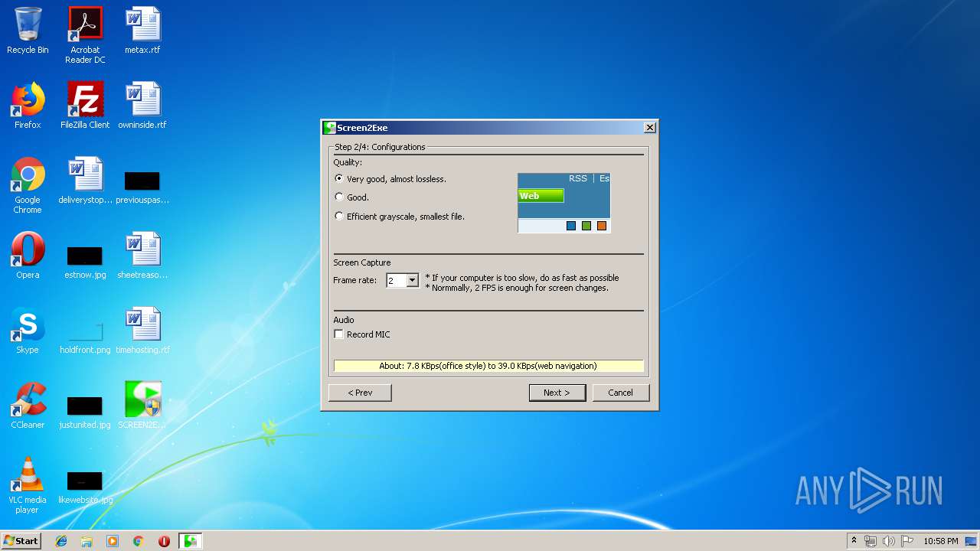The height and width of the screenshot is (551, 980).
Task: Close the Screen2Exe dialog window
Action: tap(650, 128)
